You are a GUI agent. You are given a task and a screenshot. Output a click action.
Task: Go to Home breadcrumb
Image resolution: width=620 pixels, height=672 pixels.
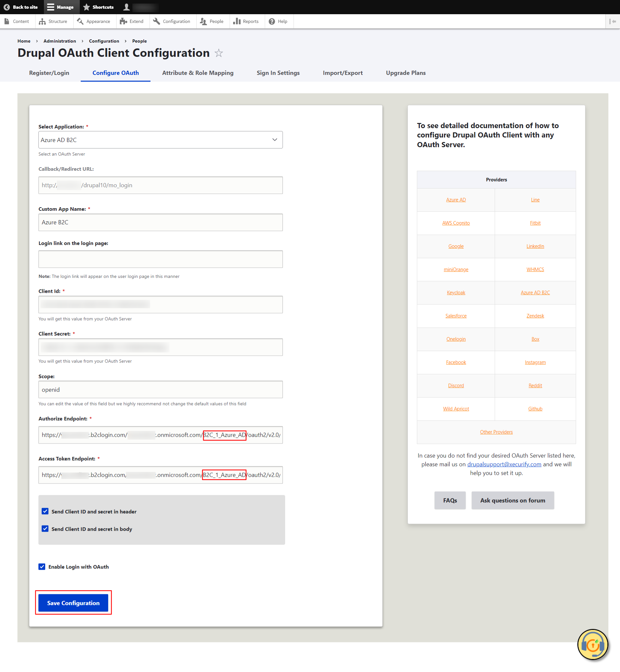[x=24, y=41]
